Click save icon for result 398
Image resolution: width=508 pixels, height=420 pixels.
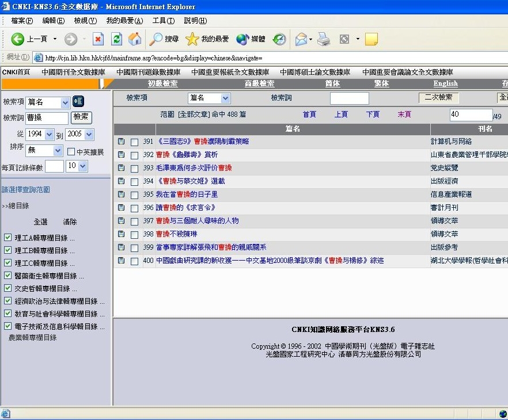(121, 234)
